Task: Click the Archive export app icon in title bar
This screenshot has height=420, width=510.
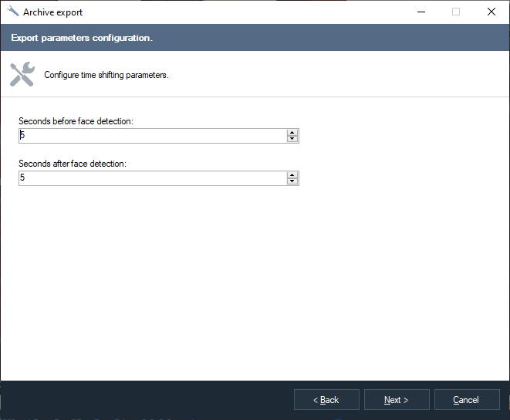Action: click(13, 12)
